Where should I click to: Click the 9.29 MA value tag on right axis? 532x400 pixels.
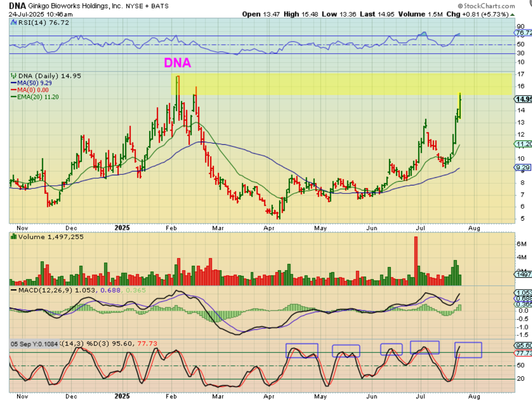click(522, 168)
